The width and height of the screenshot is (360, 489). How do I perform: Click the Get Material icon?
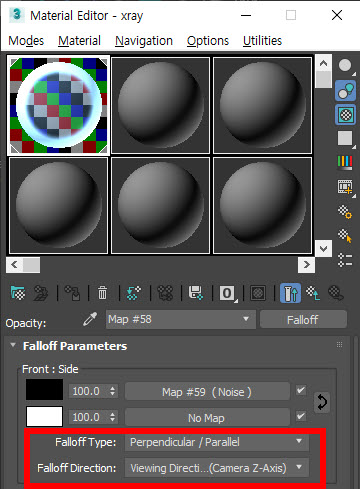tap(18, 293)
